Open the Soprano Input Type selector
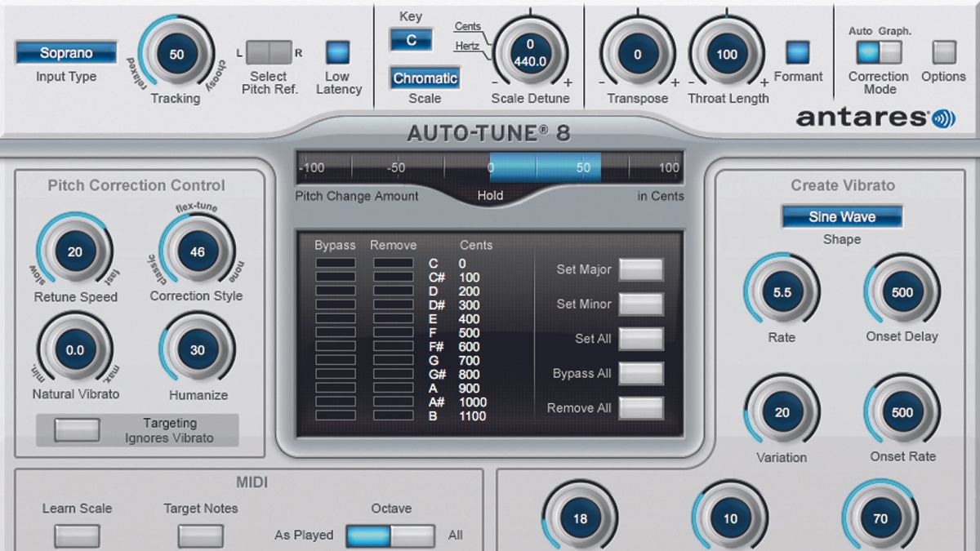980x551 pixels. 65,53
